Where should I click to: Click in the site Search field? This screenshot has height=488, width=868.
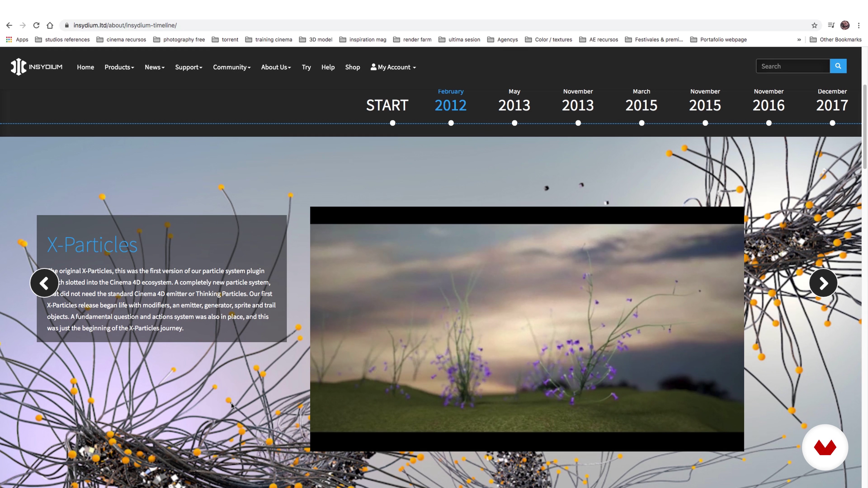pyautogui.click(x=793, y=66)
